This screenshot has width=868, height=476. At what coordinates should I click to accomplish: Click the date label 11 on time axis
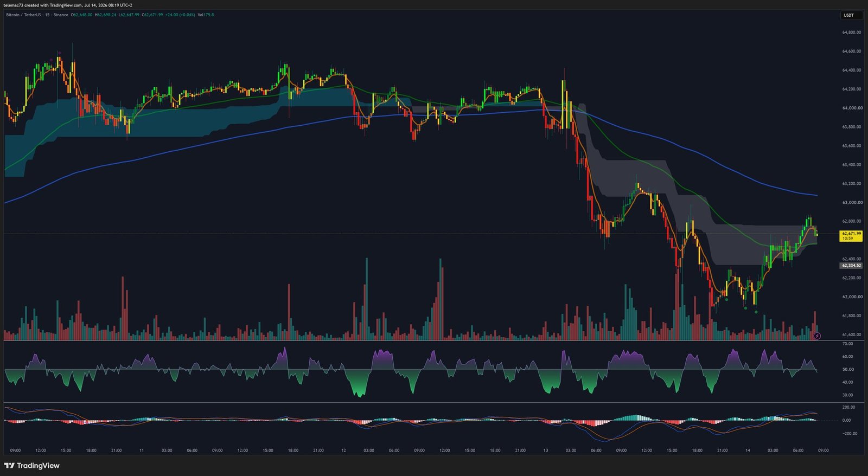pos(142,451)
